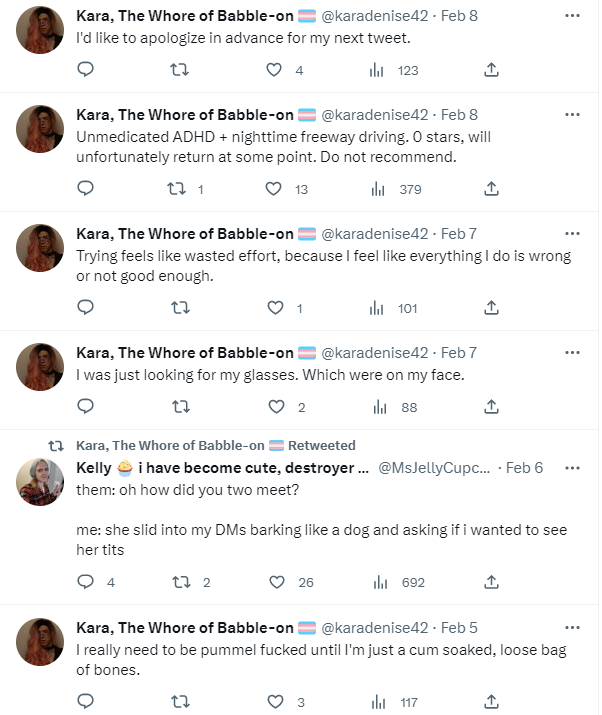Reply to Kelly's how did you meet tweet
This screenshot has height=715, width=602.
click(x=86, y=582)
